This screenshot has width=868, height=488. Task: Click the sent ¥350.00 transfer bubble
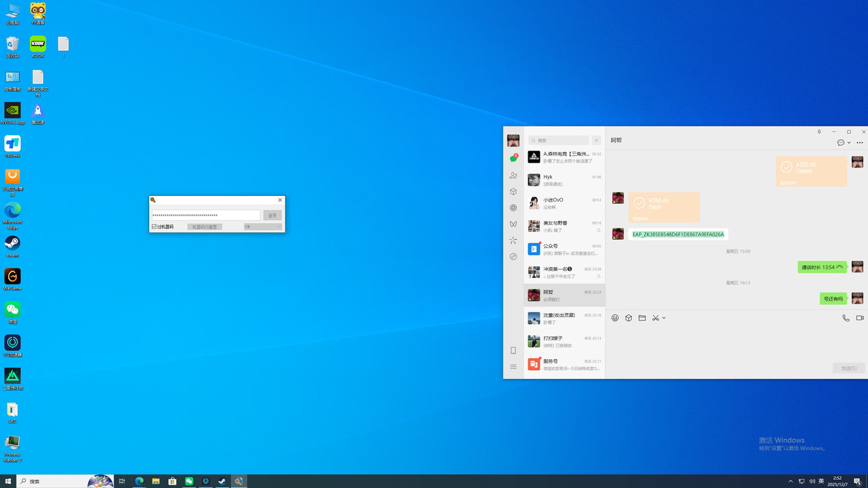click(811, 171)
